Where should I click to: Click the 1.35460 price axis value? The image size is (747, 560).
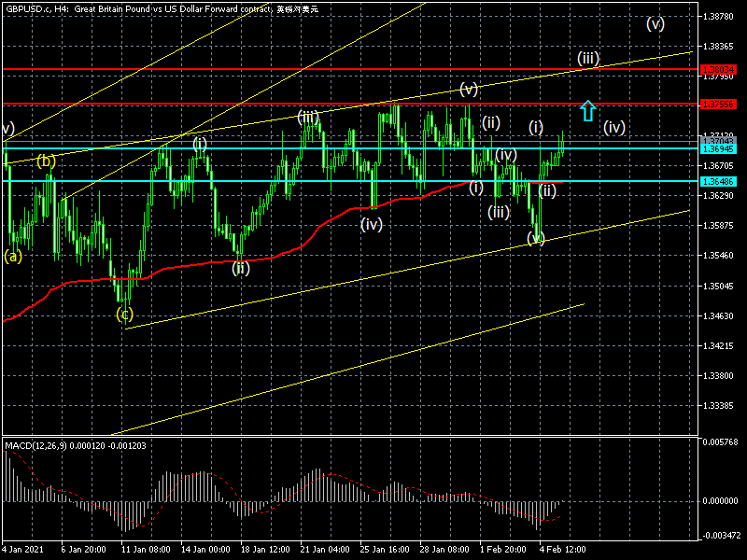coord(718,256)
